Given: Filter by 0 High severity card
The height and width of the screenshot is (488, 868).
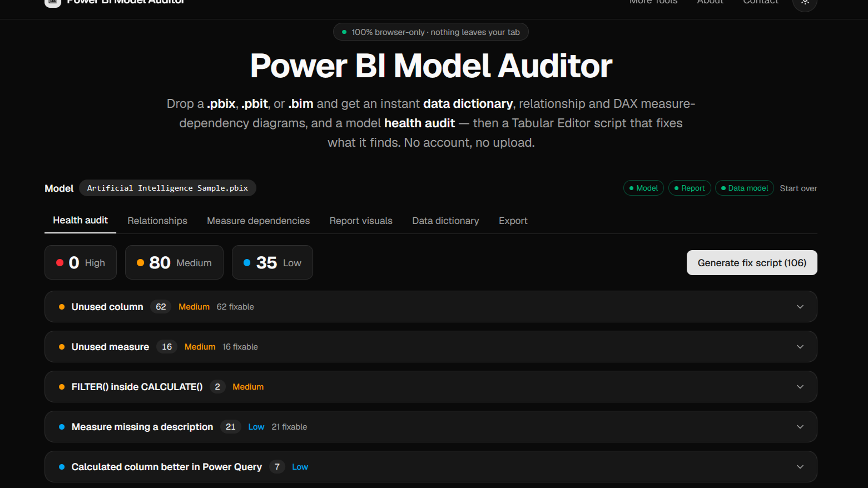Looking at the screenshot, I should tap(81, 262).
